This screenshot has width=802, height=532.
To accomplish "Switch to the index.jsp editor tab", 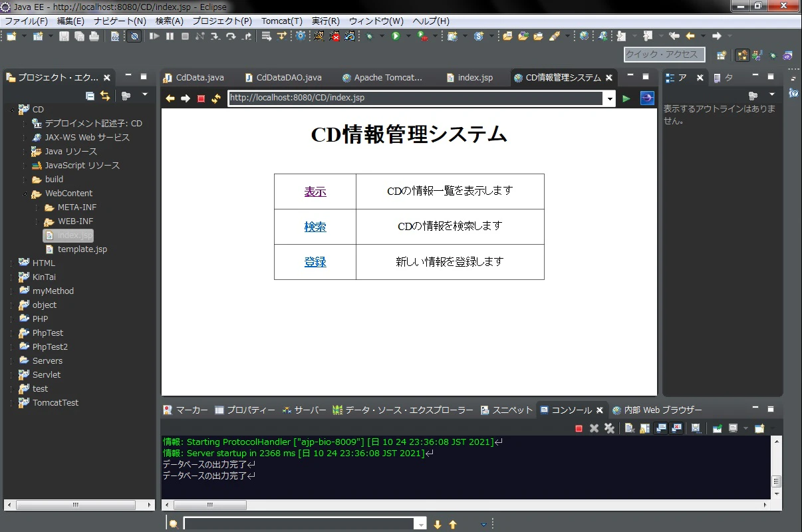I will click(470, 78).
